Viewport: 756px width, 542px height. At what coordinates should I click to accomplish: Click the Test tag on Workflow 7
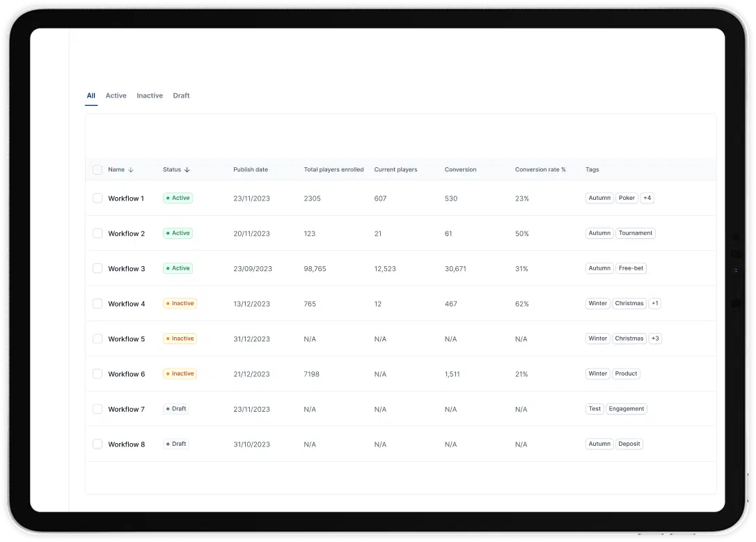point(594,409)
